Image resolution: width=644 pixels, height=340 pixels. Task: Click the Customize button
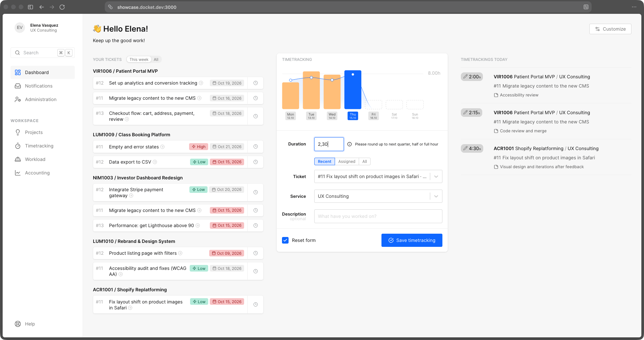[610, 29]
